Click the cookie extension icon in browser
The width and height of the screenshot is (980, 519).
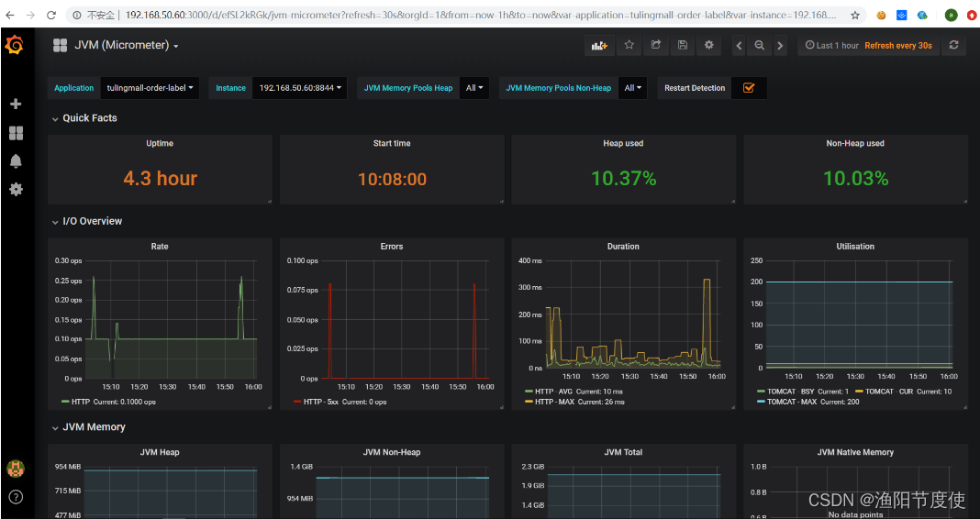click(881, 15)
